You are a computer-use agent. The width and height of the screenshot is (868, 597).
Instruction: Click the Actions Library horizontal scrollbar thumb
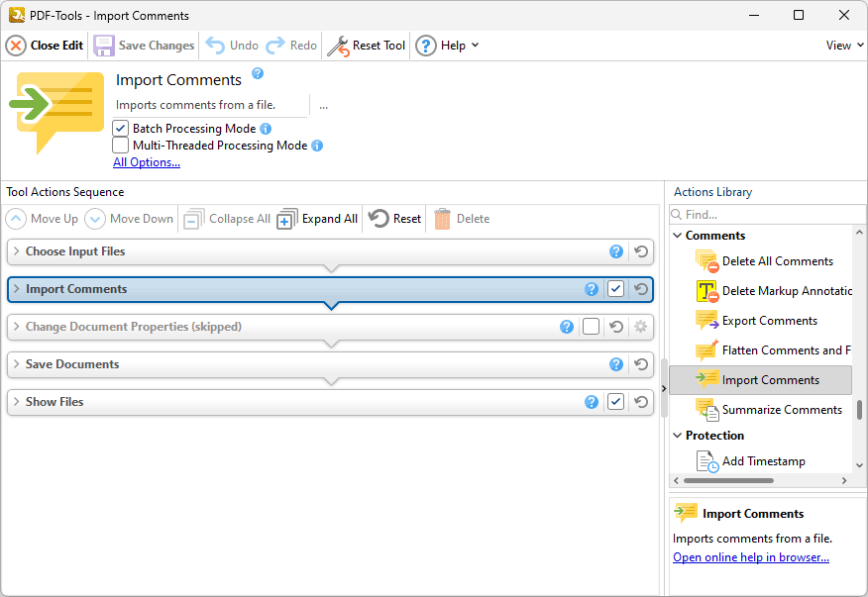728,481
